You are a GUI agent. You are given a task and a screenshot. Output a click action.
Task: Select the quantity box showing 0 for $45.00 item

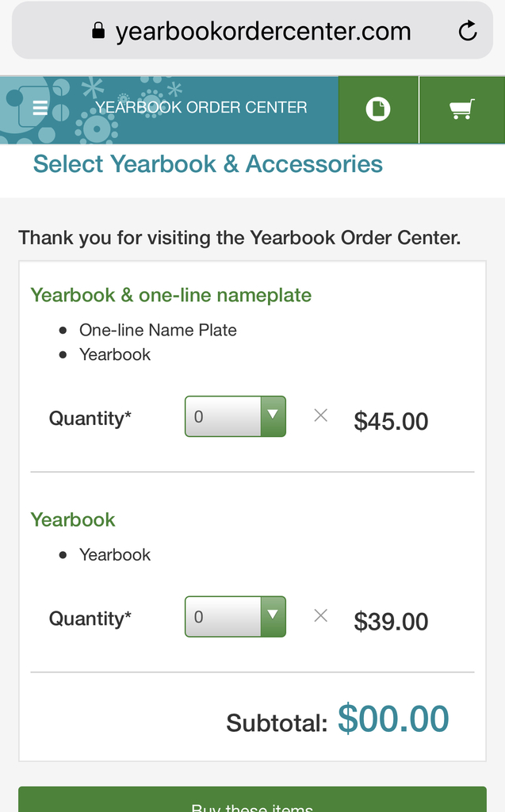[x=235, y=416]
